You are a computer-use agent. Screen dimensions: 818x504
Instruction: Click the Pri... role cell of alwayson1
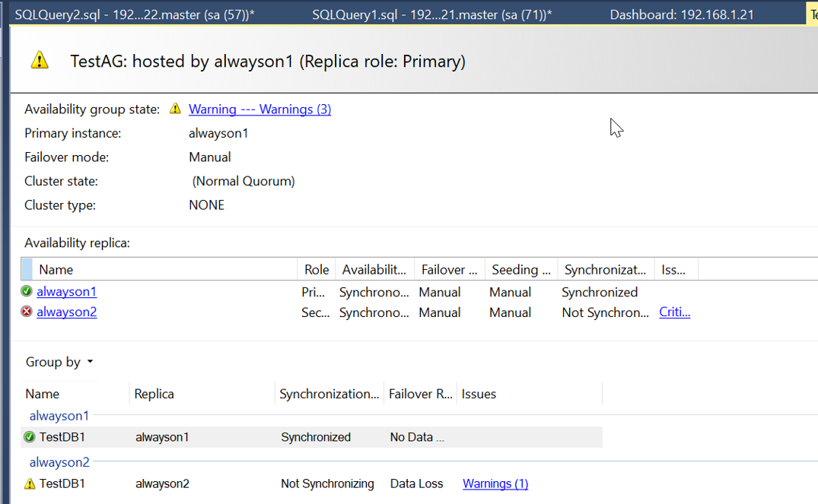[x=313, y=292]
